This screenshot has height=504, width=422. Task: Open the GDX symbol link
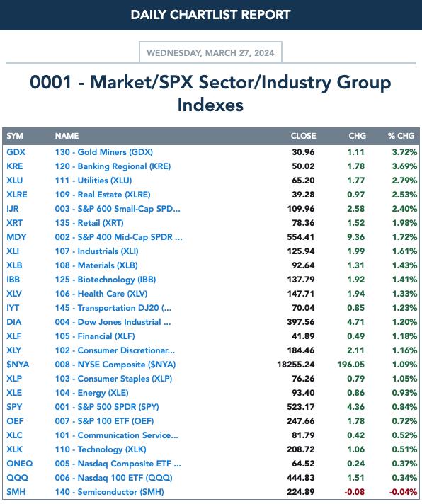[x=16, y=152]
